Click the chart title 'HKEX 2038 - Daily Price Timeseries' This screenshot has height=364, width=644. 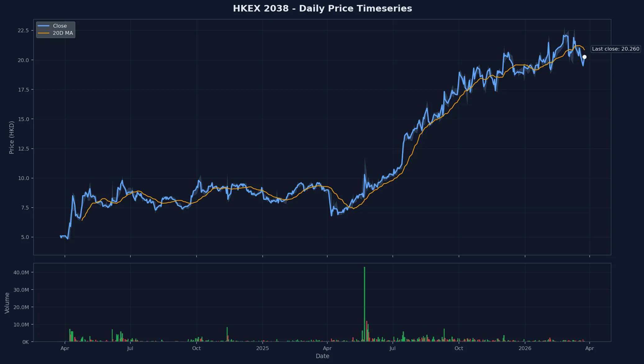coord(322,8)
